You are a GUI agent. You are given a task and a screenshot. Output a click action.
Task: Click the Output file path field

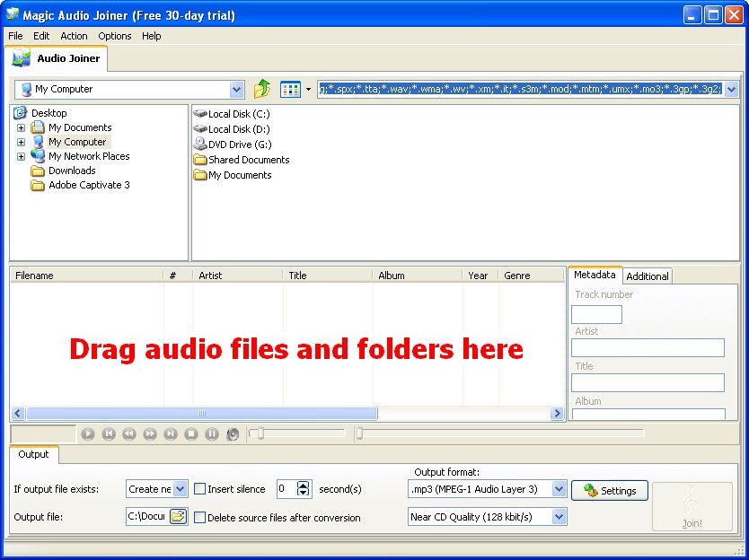click(147, 517)
